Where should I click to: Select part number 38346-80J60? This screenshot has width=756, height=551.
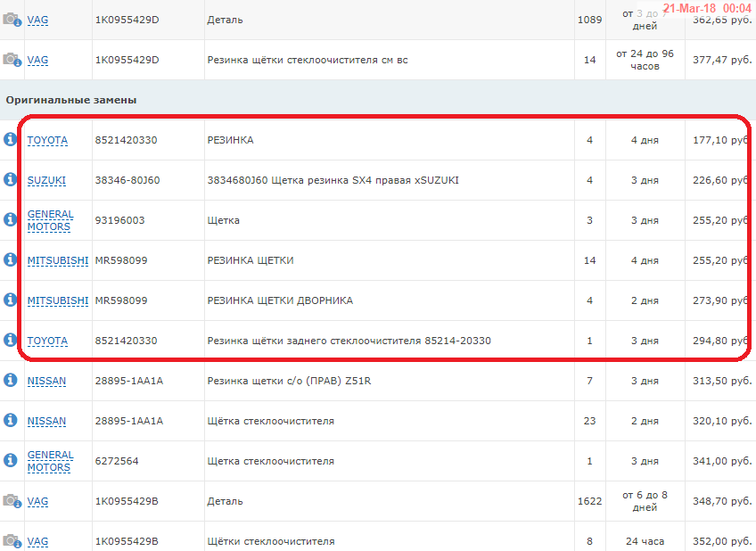[127, 180]
